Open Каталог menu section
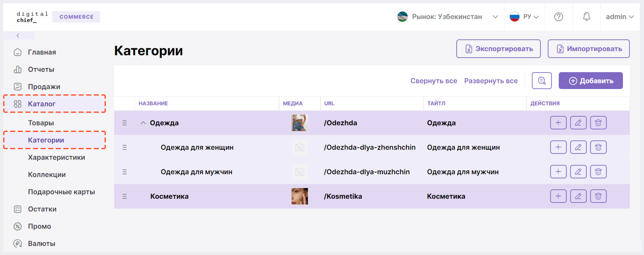The width and height of the screenshot is (644, 255). (x=54, y=104)
